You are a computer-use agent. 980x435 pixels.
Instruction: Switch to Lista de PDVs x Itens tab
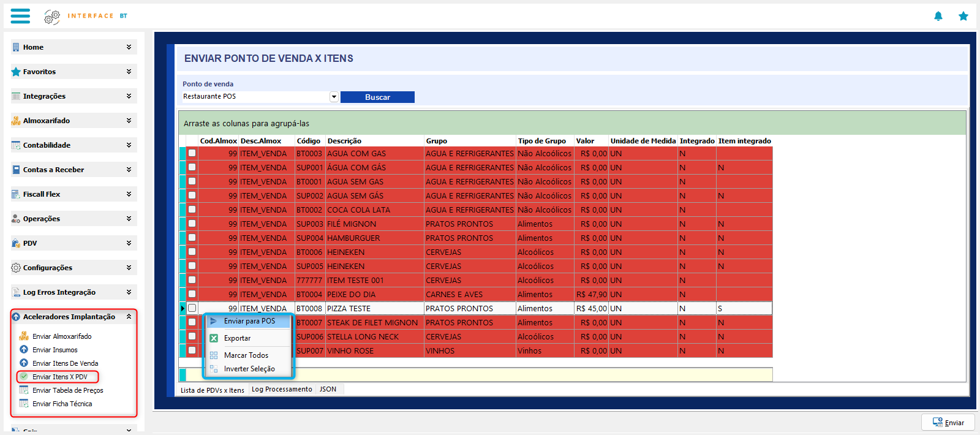pyautogui.click(x=213, y=390)
